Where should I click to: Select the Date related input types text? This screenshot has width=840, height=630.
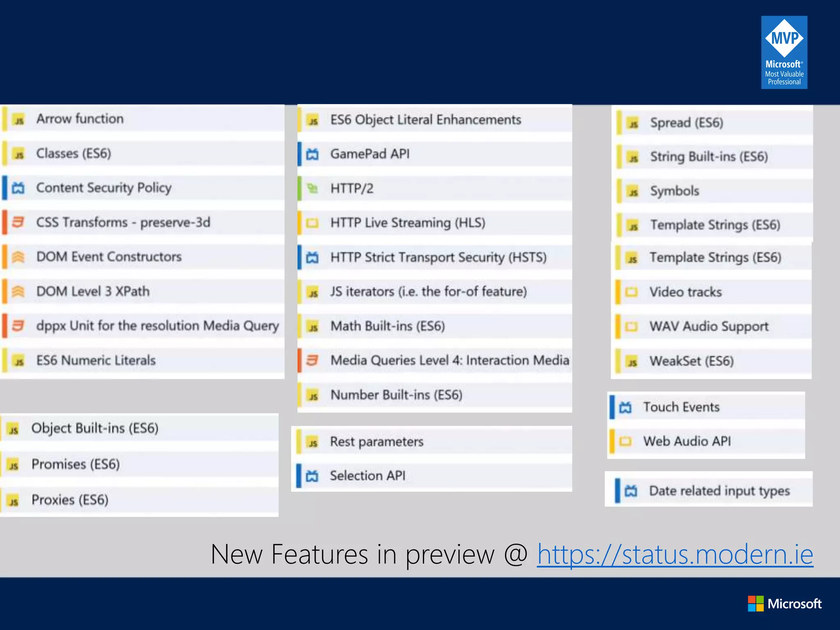719,491
